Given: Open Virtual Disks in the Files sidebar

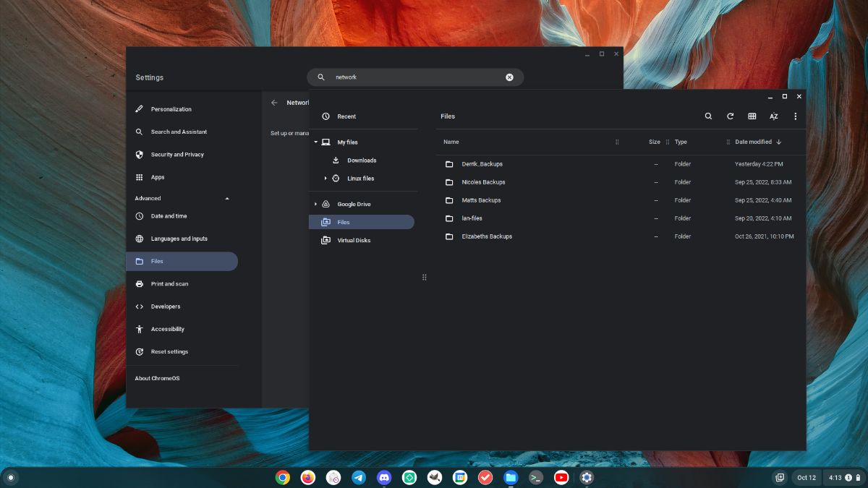Looking at the screenshot, I should pyautogui.click(x=354, y=240).
